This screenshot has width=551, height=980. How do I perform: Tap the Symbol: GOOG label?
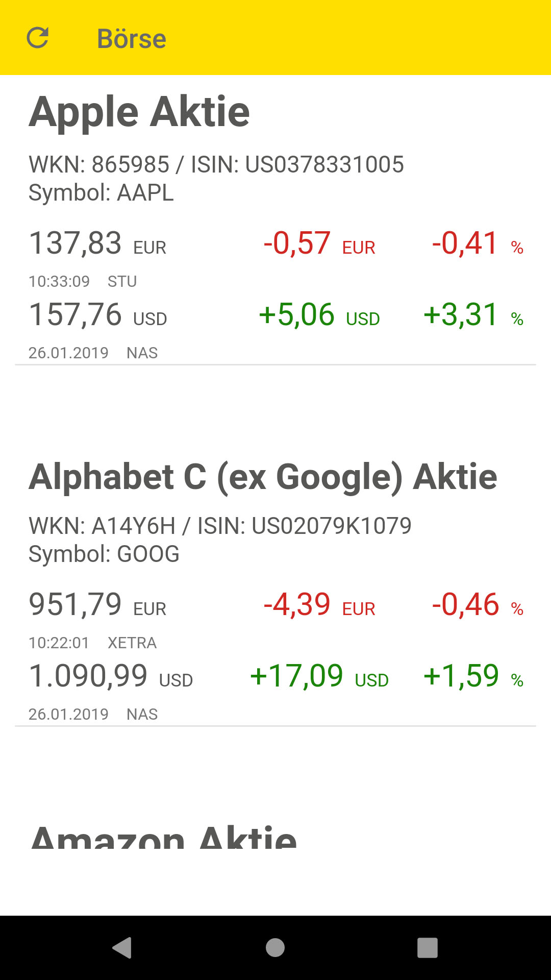point(104,554)
